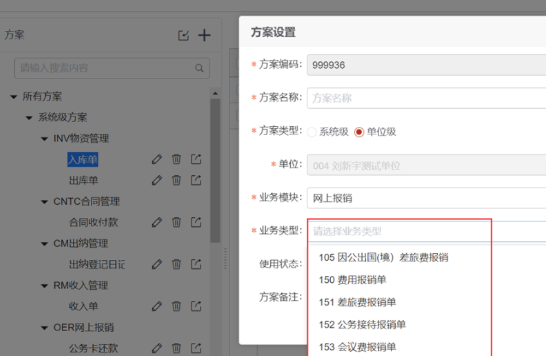Click the edit-square icon in the 方案 header

[184, 35]
